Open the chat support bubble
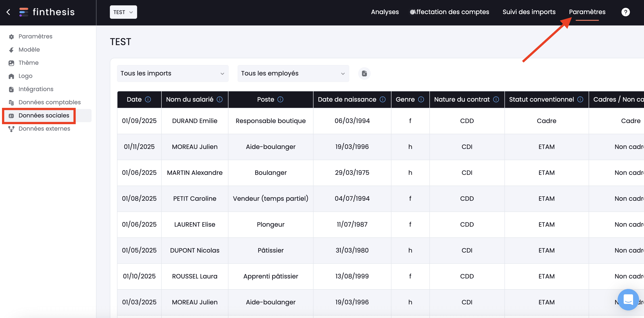Image resolution: width=644 pixels, height=318 pixels. (628, 299)
